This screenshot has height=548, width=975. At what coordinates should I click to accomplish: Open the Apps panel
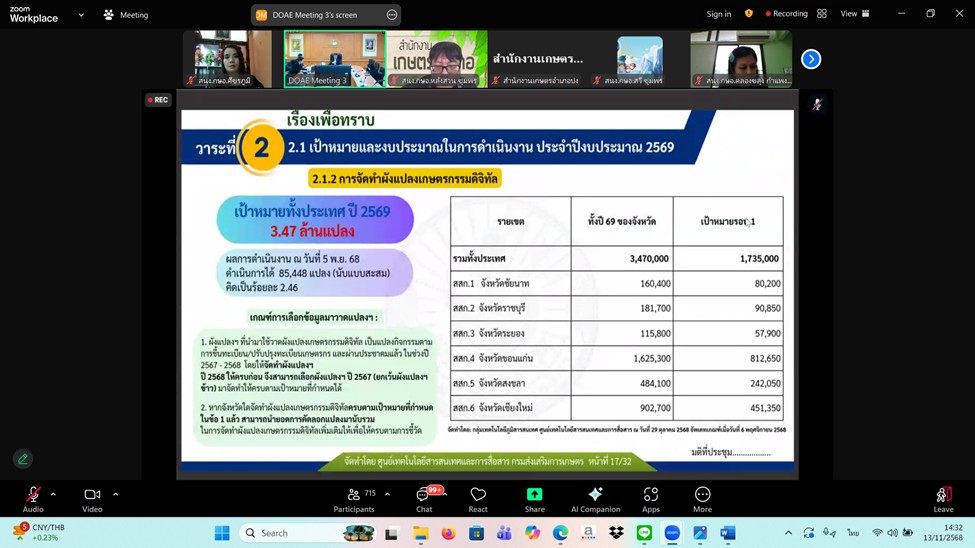click(x=651, y=496)
